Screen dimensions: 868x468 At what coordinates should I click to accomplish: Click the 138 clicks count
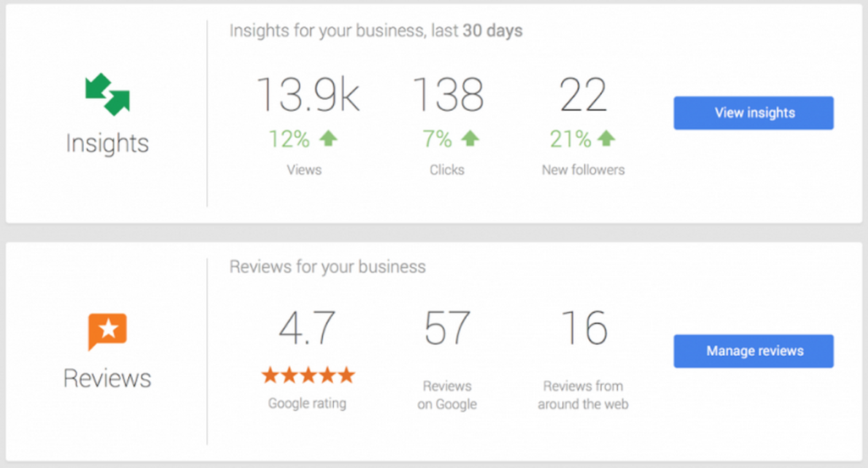448,95
